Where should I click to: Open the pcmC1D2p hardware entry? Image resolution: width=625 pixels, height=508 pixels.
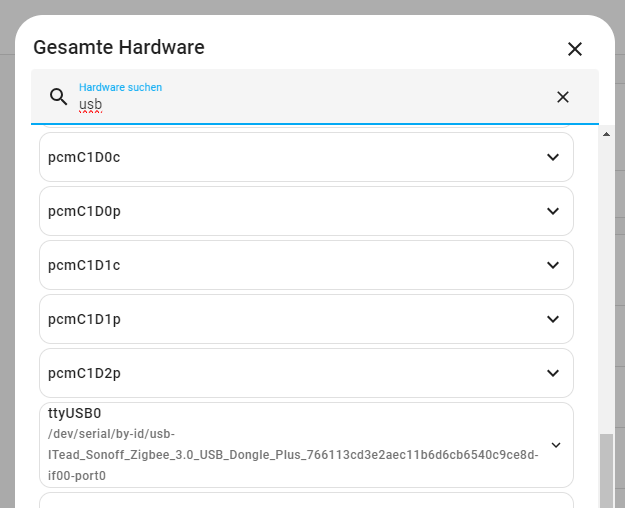pos(306,373)
